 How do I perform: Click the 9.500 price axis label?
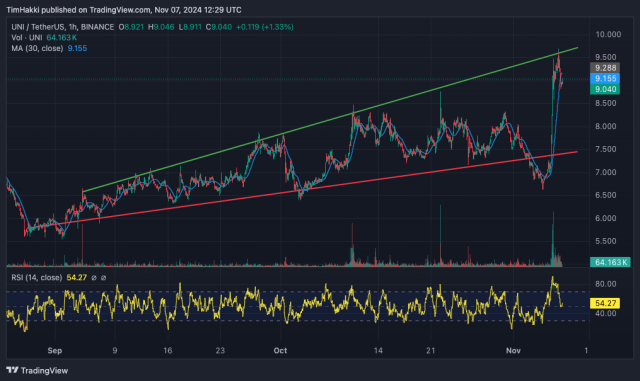point(606,57)
